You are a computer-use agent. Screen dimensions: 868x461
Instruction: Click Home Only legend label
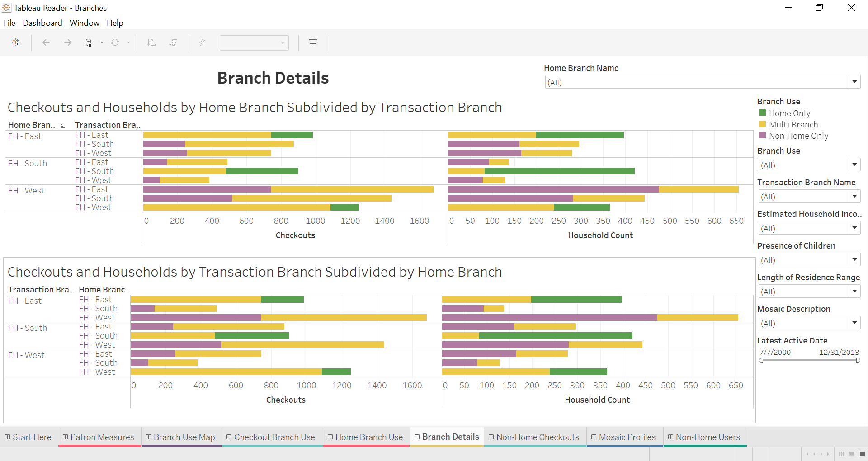pyautogui.click(x=789, y=113)
